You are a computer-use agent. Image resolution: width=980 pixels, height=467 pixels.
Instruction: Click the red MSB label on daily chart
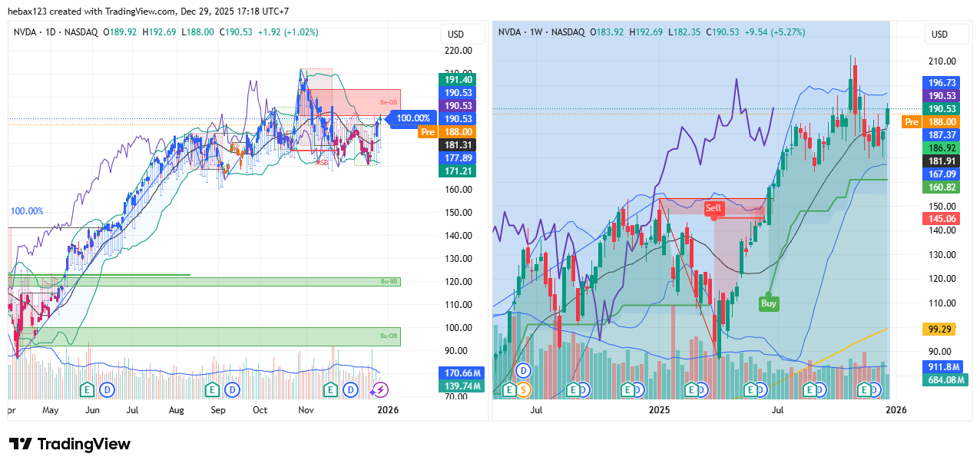coord(322,162)
